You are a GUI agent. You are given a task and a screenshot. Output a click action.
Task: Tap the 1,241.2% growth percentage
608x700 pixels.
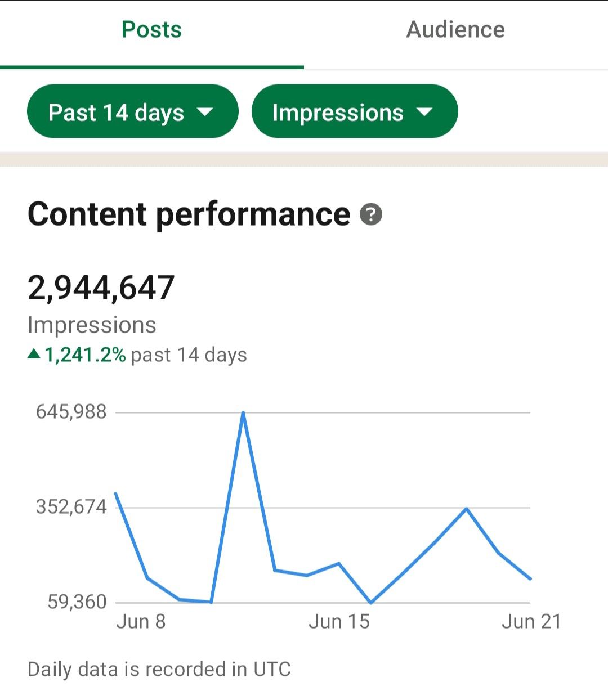coord(85,355)
